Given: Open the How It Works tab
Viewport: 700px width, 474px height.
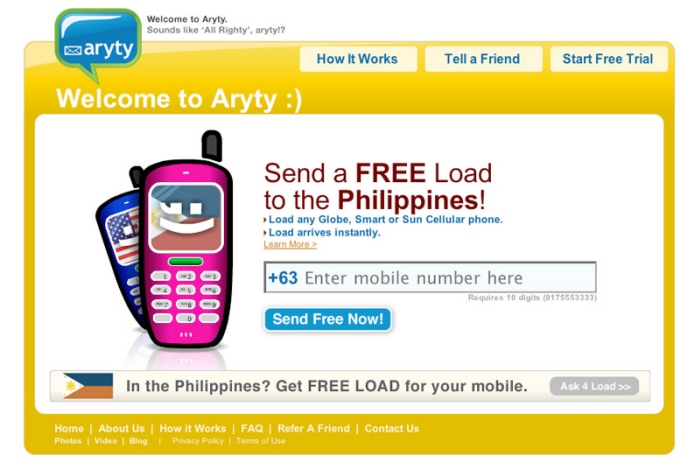Looking at the screenshot, I should point(358,59).
